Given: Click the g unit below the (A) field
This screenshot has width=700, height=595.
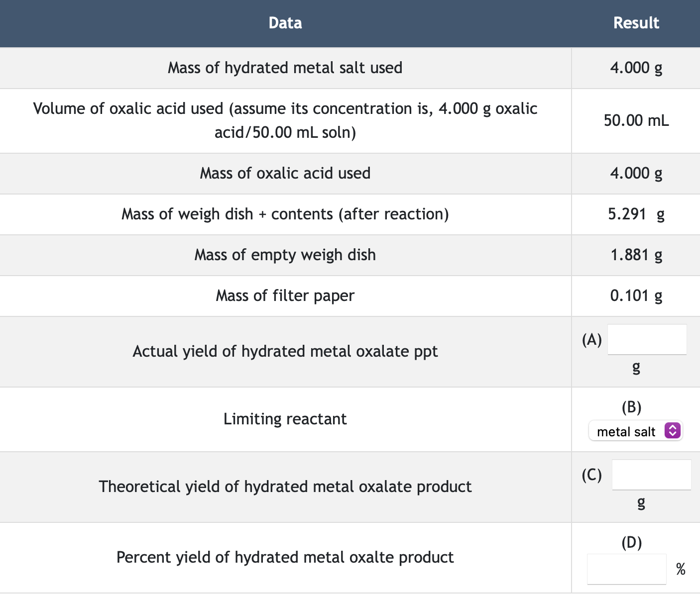Looking at the screenshot, I should coord(636,368).
